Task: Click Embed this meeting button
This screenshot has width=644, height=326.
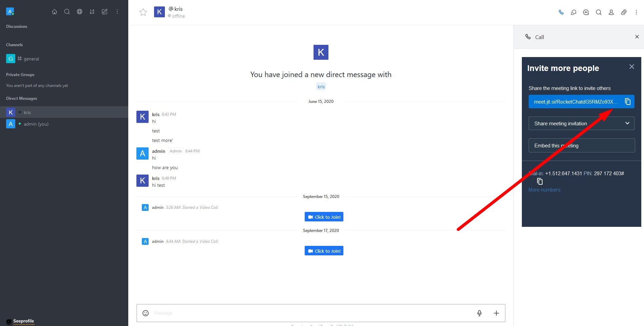Action: (582, 145)
